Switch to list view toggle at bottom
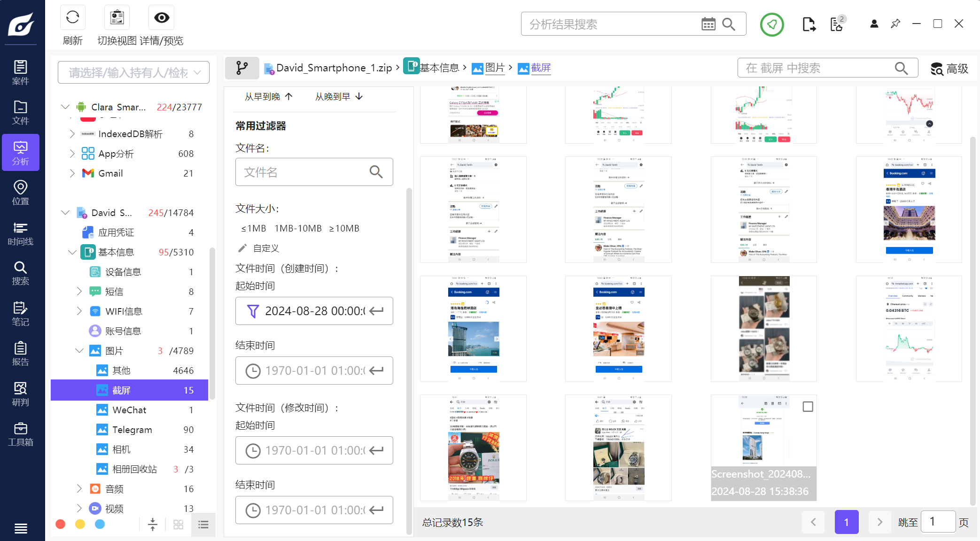 pyautogui.click(x=203, y=525)
